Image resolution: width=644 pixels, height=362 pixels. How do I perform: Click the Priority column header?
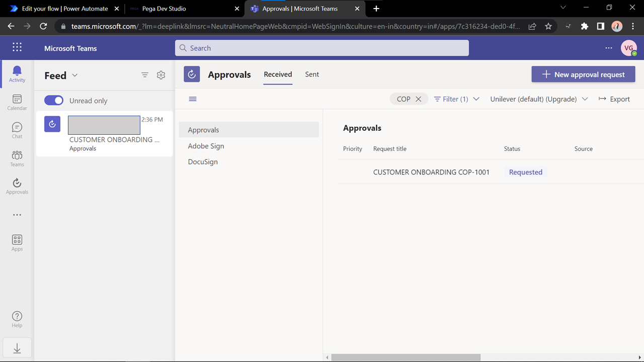pyautogui.click(x=353, y=149)
